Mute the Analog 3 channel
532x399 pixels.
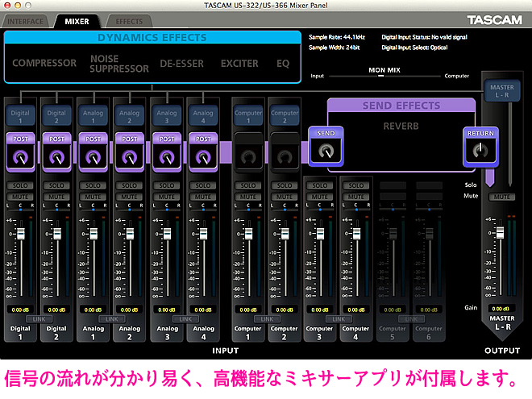click(x=167, y=197)
